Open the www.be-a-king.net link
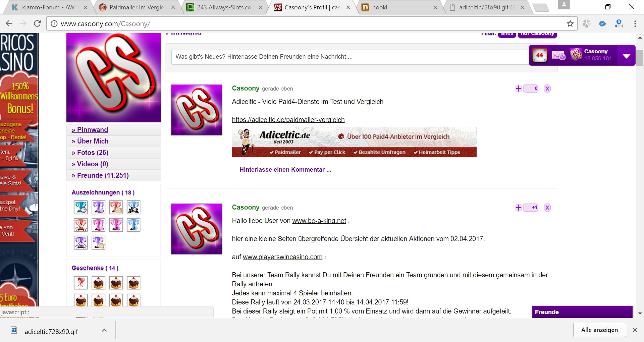Screen dimensions: 644x342 point(319,221)
